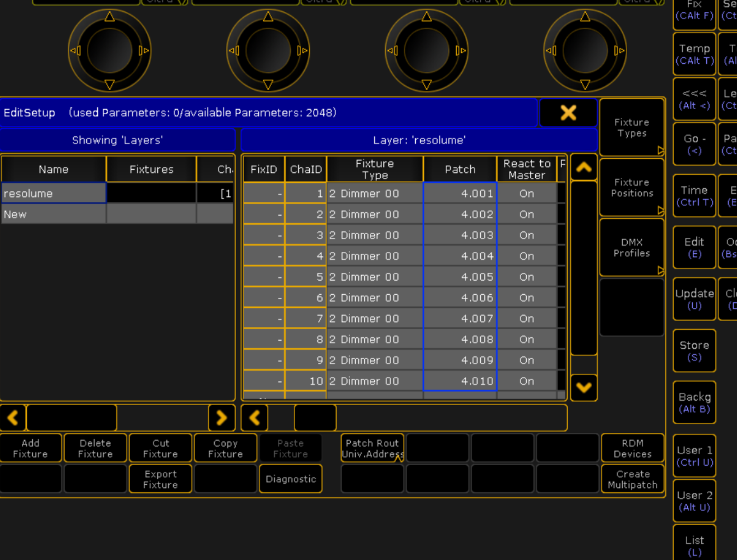Click the right arrow of the second encoder

point(302,51)
